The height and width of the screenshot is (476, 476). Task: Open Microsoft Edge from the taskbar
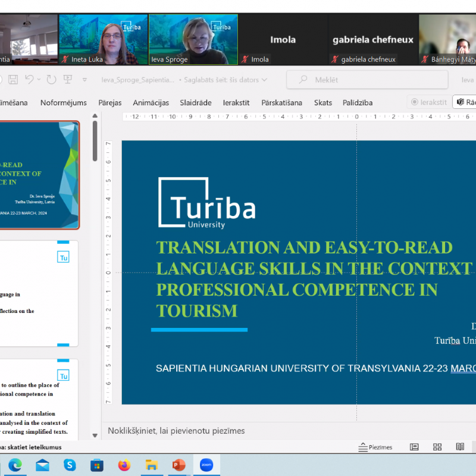click(15, 465)
